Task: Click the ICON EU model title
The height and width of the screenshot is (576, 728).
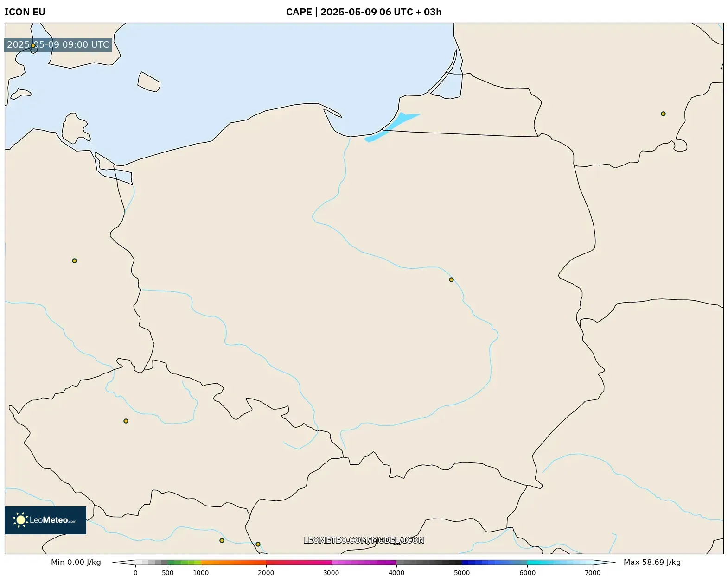Action: click(x=25, y=12)
